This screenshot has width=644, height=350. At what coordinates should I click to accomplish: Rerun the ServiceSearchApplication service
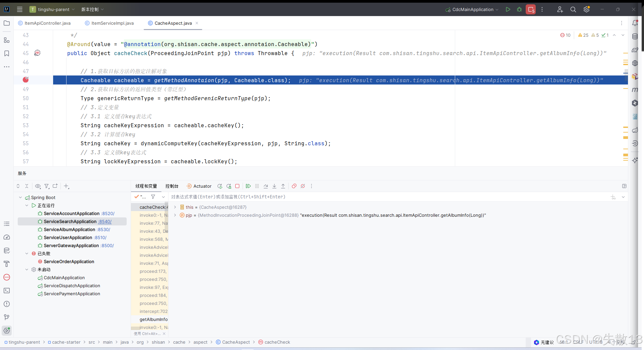[220, 186]
